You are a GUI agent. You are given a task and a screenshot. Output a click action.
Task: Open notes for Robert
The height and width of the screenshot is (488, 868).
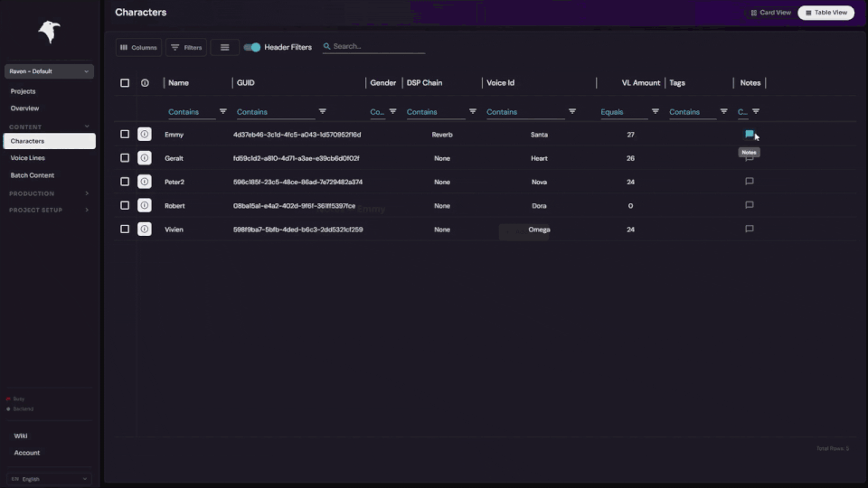point(749,205)
